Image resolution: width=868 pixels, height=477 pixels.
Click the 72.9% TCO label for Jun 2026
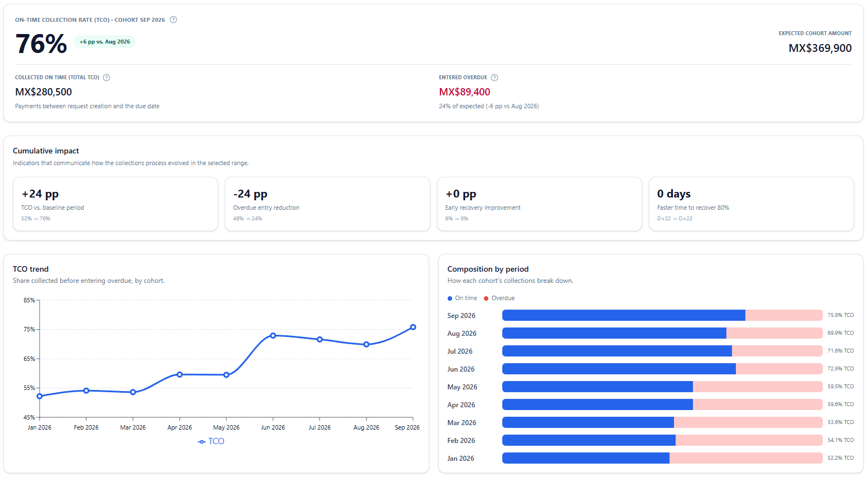click(x=841, y=369)
